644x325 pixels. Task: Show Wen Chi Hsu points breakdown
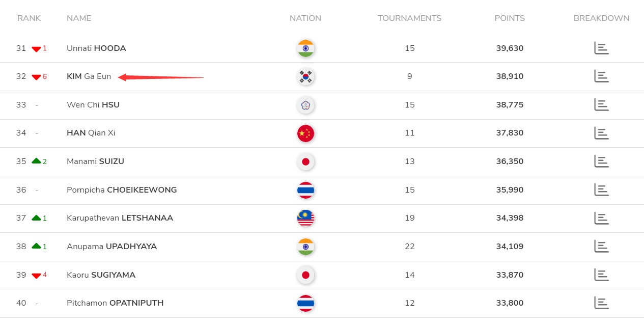(601, 105)
